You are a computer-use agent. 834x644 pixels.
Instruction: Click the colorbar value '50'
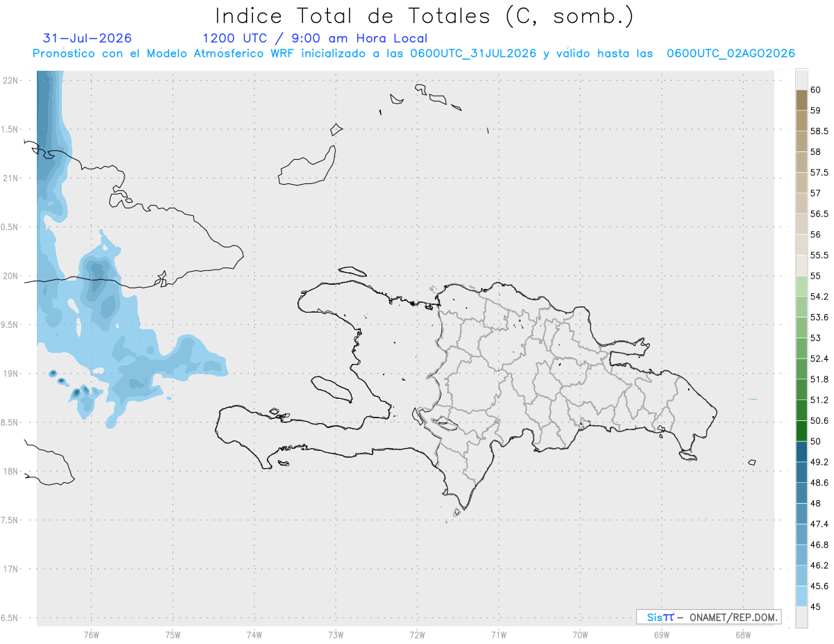coord(815,441)
